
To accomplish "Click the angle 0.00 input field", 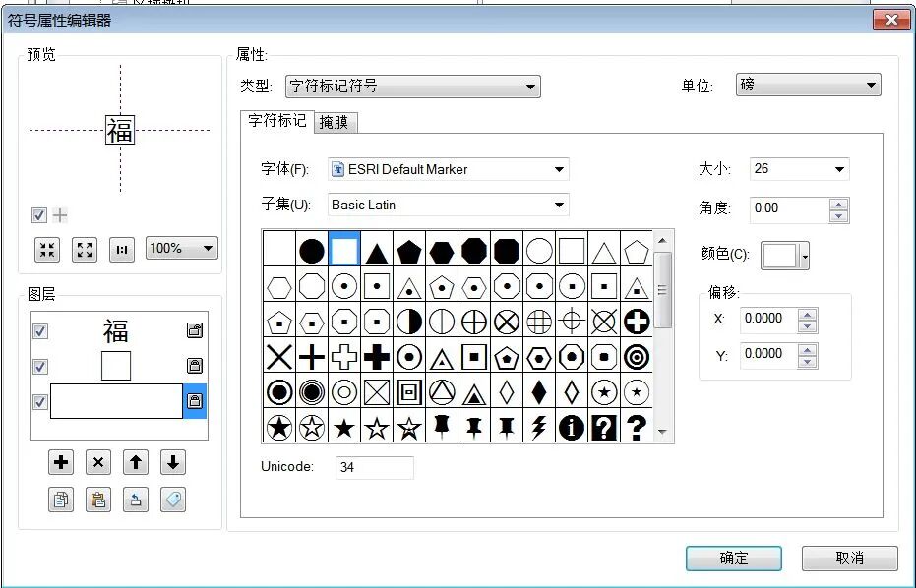I will click(789, 210).
